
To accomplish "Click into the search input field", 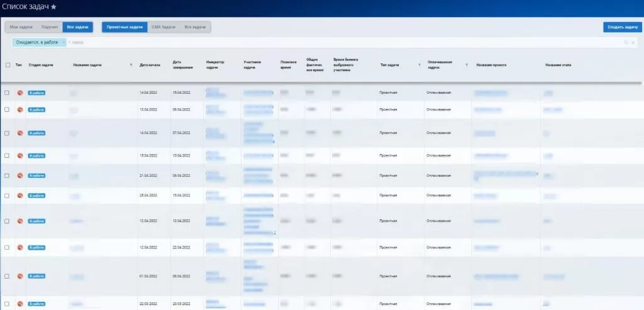I will [x=314, y=42].
